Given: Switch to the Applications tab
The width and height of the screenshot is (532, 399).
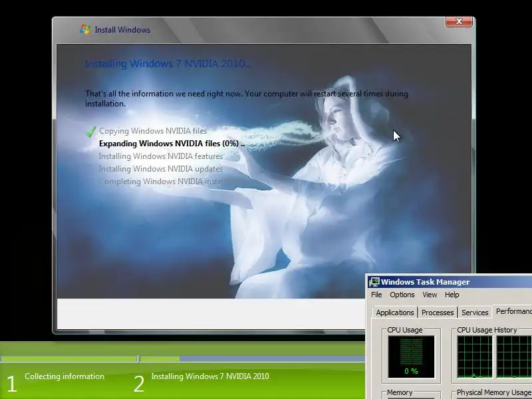Looking at the screenshot, I should pyautogui.click(x=395, y=313).
